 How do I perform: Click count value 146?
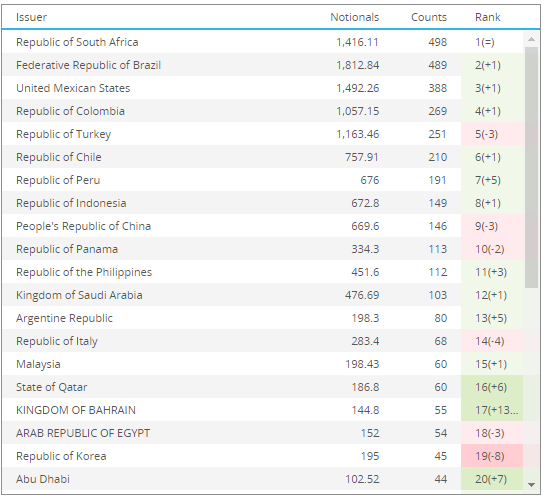[x=437, y=226]
